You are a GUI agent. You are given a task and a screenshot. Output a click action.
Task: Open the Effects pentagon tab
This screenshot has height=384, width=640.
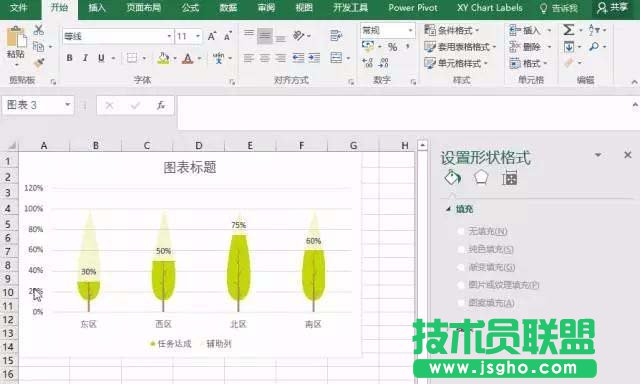point(481,178)
